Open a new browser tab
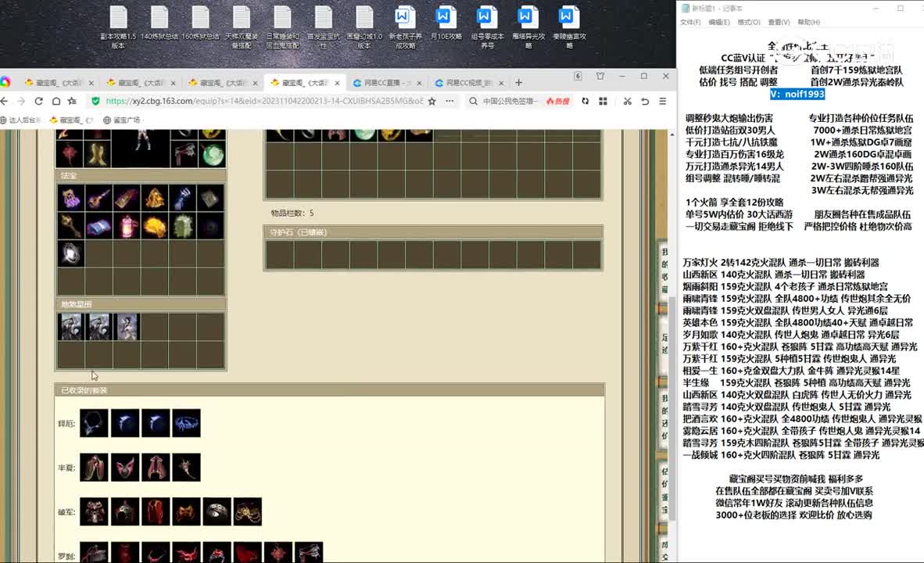Image resolution: width=924 pixels, height=563 pixels. tap(518, 83)
